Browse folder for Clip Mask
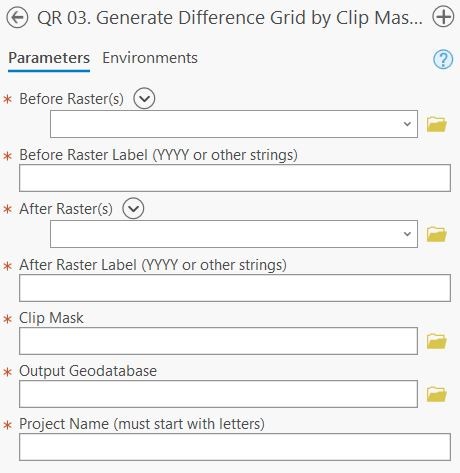 coord(437,341)
